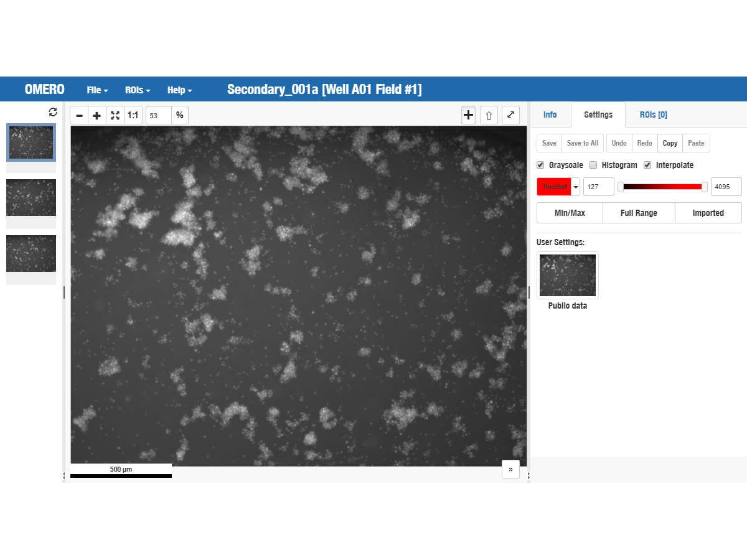Expand the ROIs menu in header
This screenshot has width=747, height=560.
[138, 90]
